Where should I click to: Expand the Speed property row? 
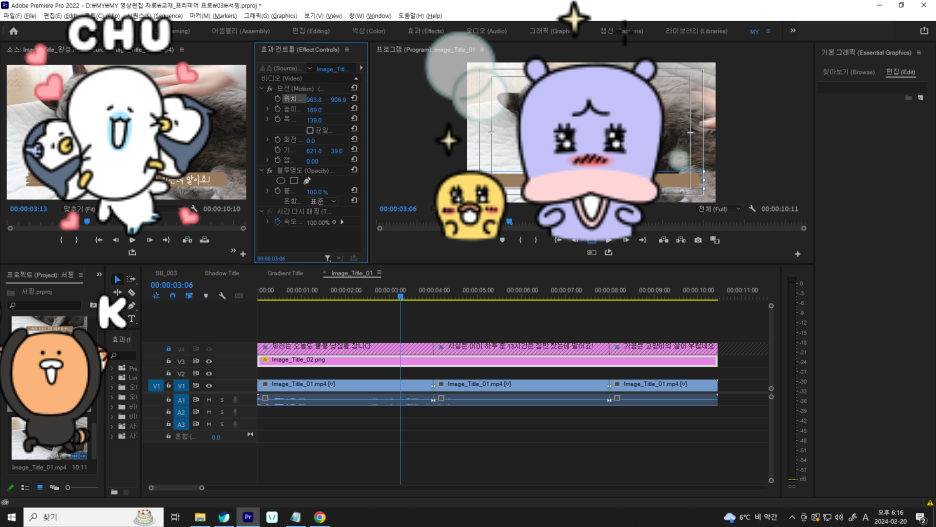click(x=267, y=222)
